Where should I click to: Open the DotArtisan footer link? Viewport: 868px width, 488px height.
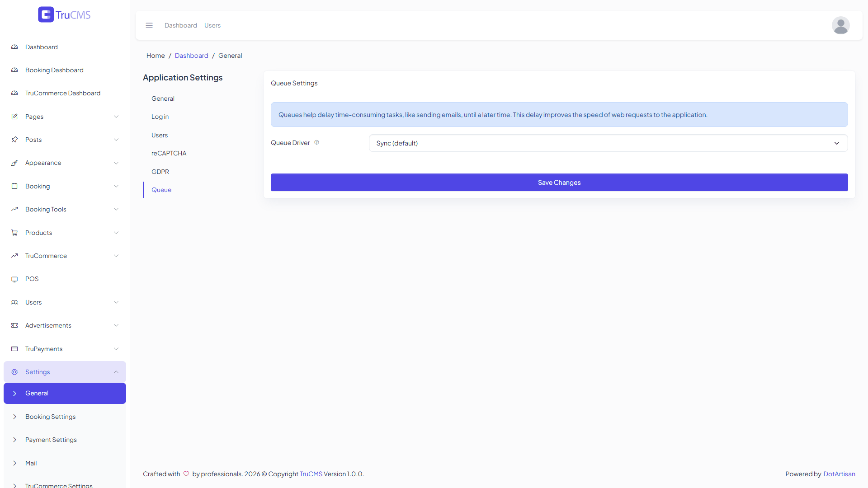point(839,474)
